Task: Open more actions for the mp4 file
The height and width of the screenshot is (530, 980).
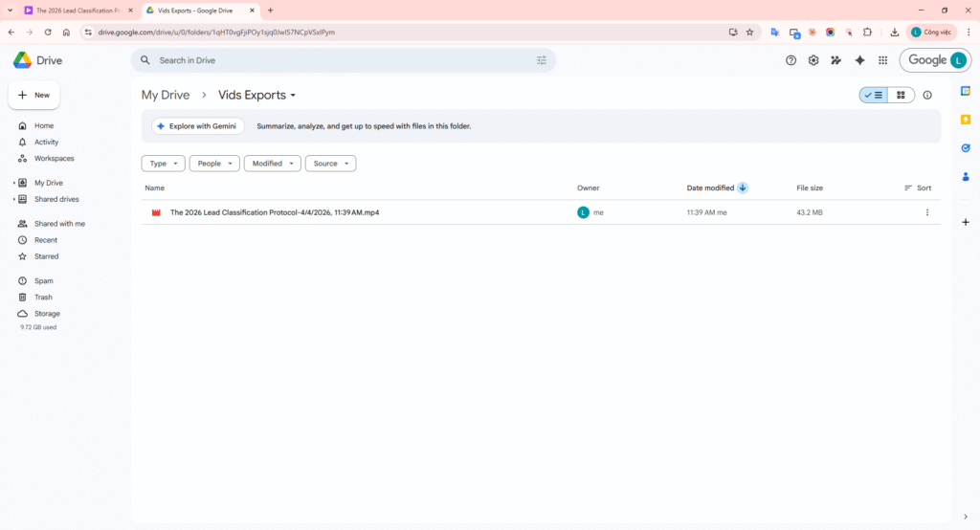Action: [926, 212]
